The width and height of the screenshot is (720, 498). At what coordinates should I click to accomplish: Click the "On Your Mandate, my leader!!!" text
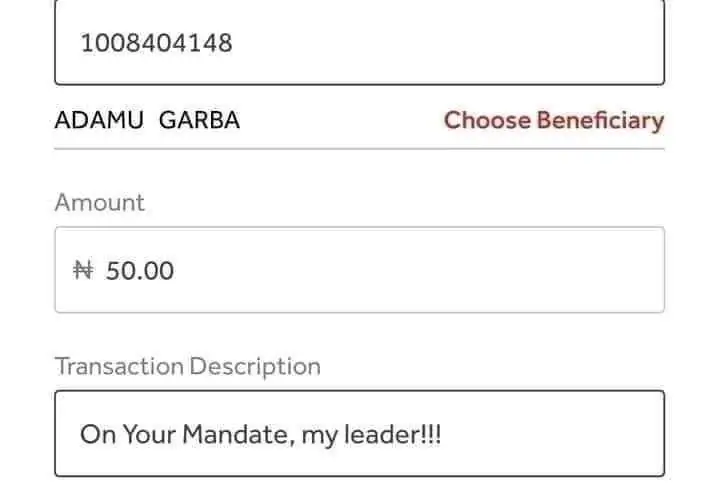click(x=260, y=435)
